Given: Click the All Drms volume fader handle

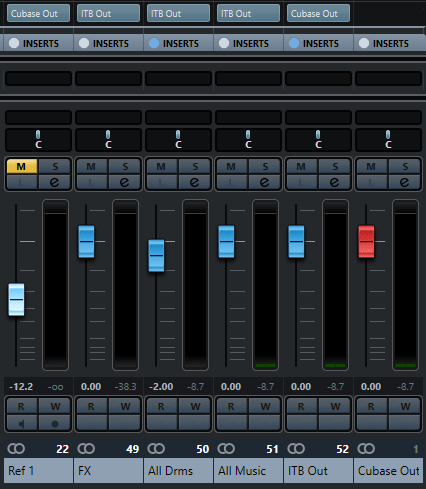Looking at the screenshot, I should (x=156, y=255).
